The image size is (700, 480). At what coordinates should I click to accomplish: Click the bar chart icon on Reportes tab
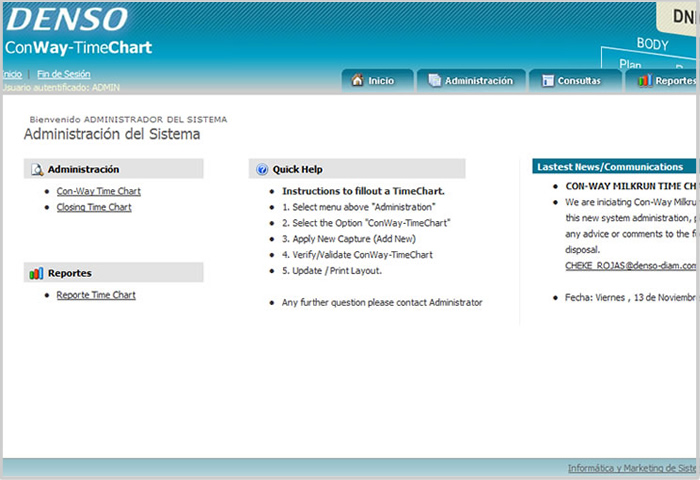point(645,80)
